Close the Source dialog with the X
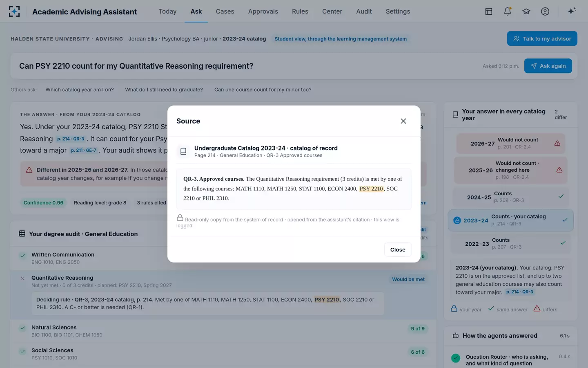The height and width of the screenshot is (368, 588). [x=403, y=121]
